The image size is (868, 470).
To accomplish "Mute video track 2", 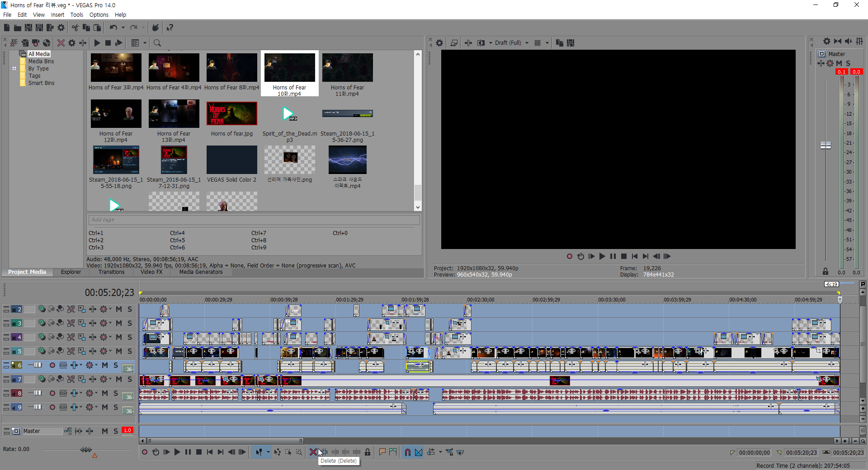I will (x=119, y=309).
